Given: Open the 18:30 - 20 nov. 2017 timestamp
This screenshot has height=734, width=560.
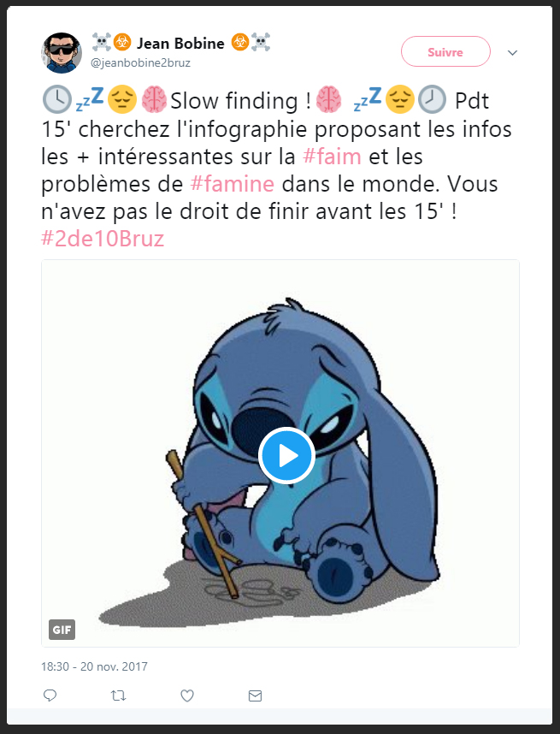Looking at the screenshot, I should 94,666.
